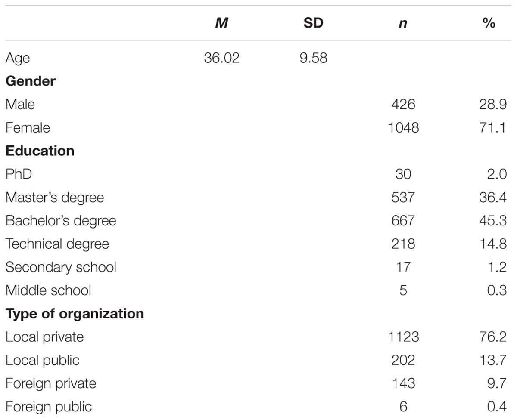This screenshot has height=420, width=517.
Task: Select the n column header
Action: point(402,24)
